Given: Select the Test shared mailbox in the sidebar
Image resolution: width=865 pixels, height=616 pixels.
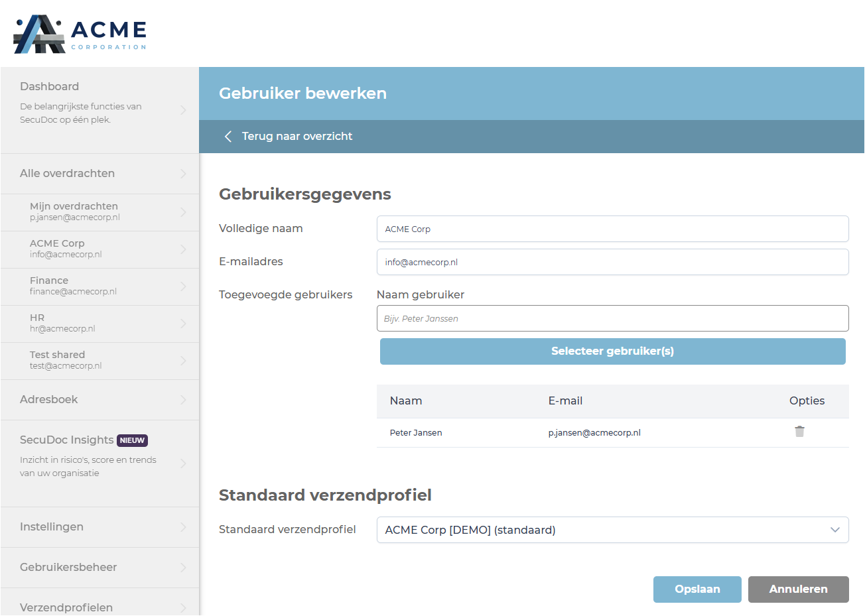Looking at the screenshot, I should coord(100,361).
